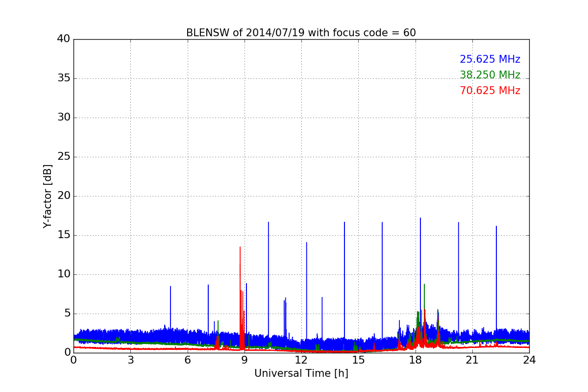Click the x-axis tick label 21
The width and height of the screenshot is (588, 392).
[x=472, y=360]
